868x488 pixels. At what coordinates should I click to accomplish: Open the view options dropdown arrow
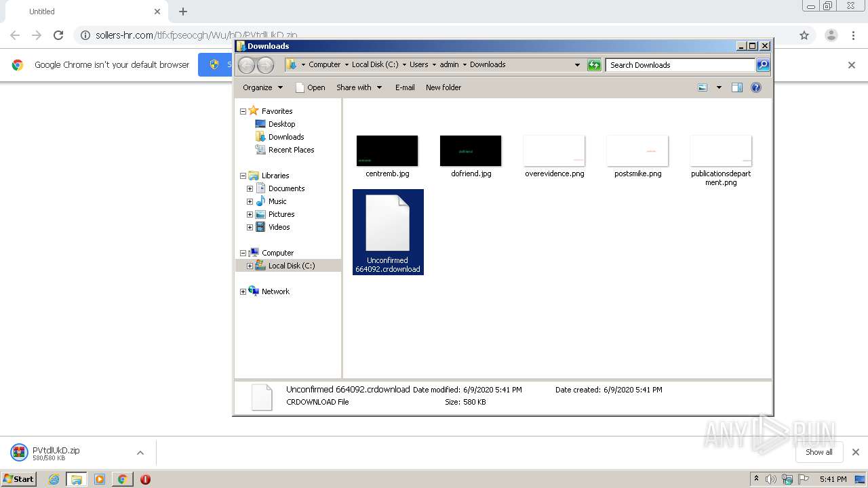pyautogui.click(x=719, y=87)
